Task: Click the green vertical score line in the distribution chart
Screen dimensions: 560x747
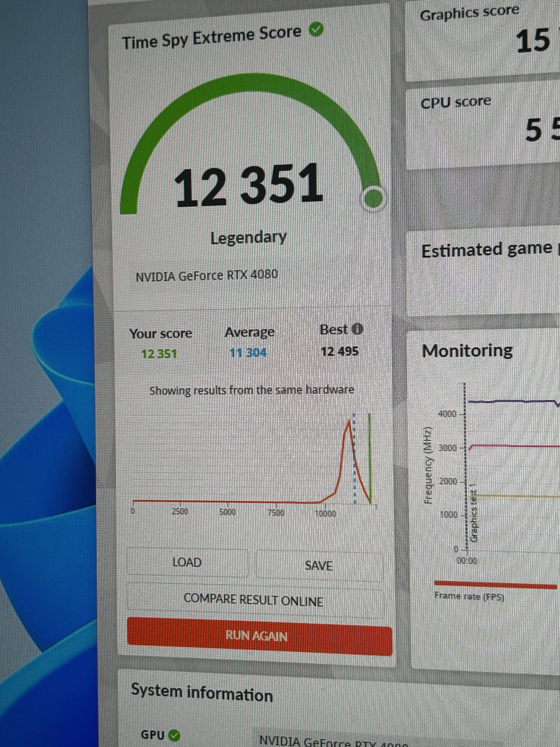Action: (370, 458)
